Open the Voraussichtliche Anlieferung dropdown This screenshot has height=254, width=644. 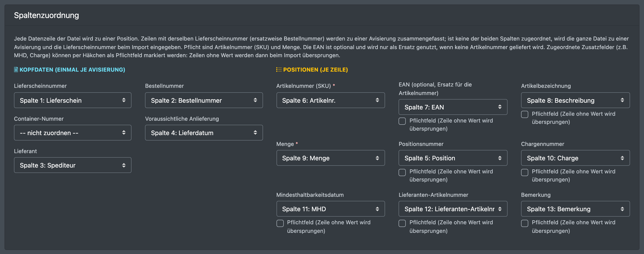204,133
